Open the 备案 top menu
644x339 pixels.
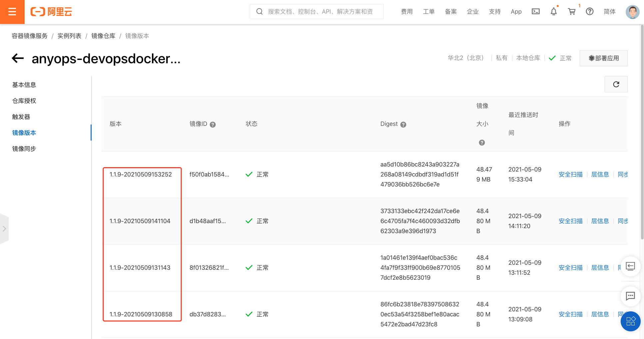pos(451,12)
